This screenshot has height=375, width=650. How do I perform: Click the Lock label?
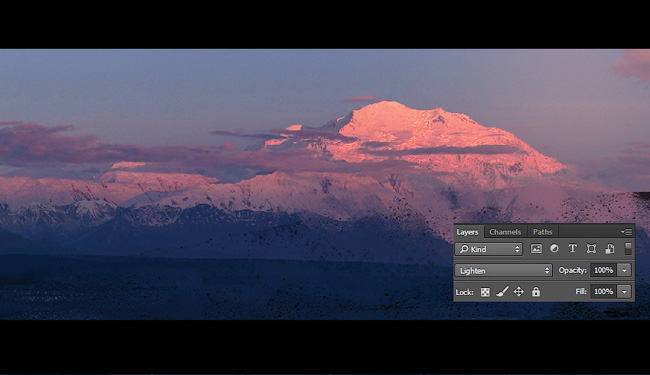[464, 292]
